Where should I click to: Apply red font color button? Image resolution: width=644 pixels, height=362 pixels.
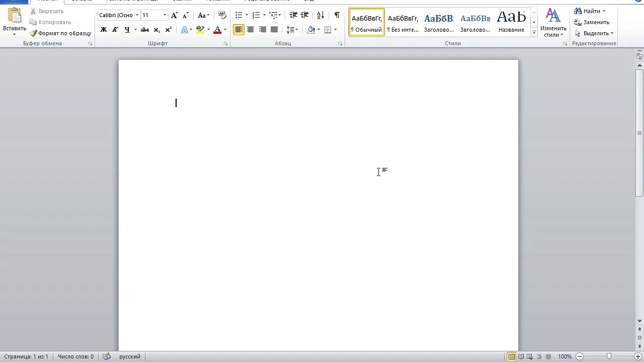pos(217,30)
